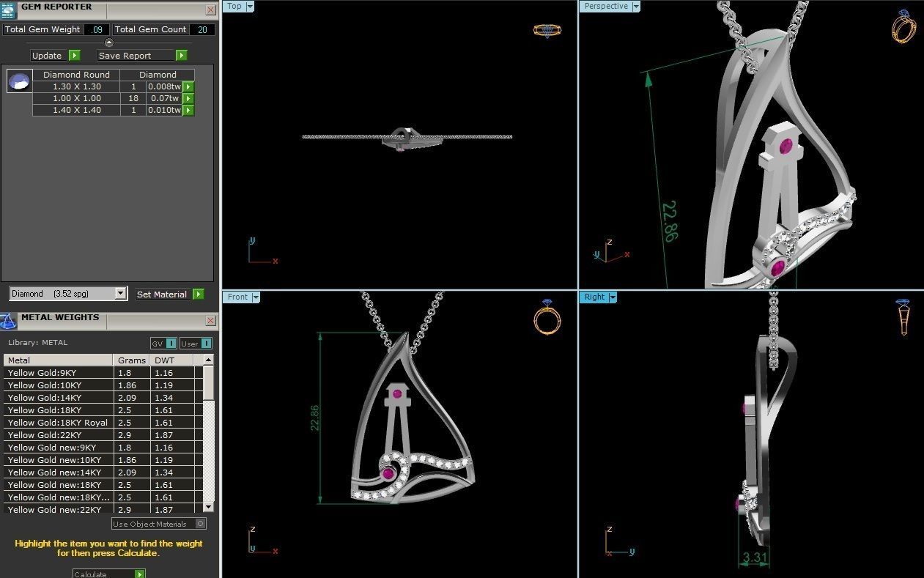
Task: Select the Yellow Gold new:22KY row
Action: click(103, 509)
